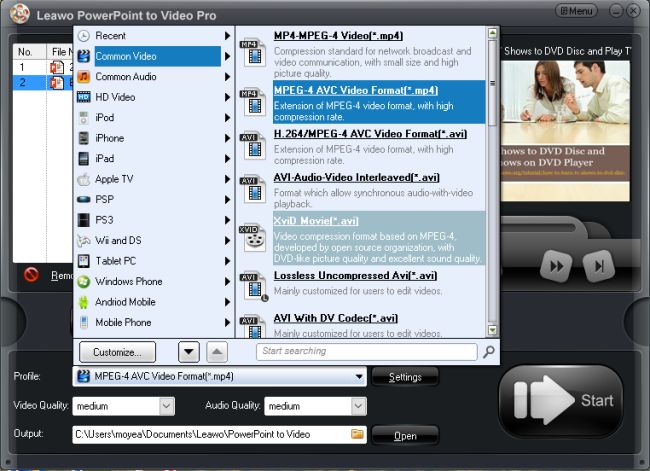Select the Apple TV category
This screenshot has height=471, width=650.
coord(153,179)
